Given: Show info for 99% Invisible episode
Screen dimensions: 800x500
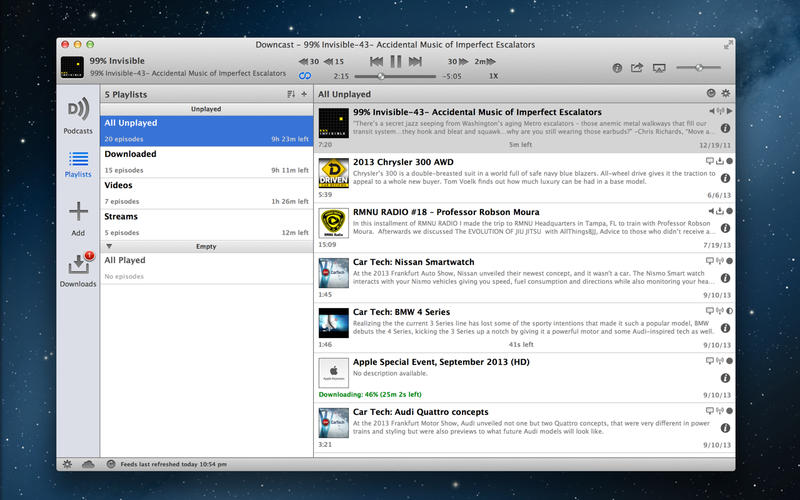Looking at the screenshot, I should (x=725, y=128).
